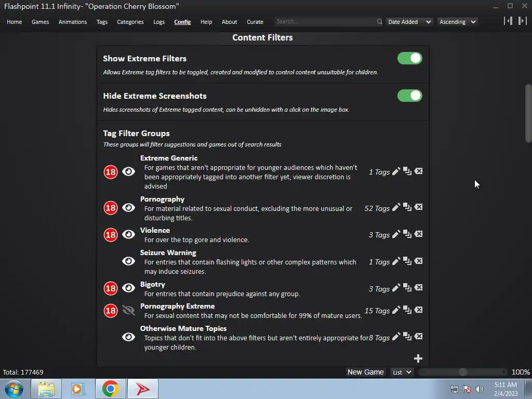Delete the Otherwise Mature Topics group
The height and width of the screenshot is (399, 532).
419,336
